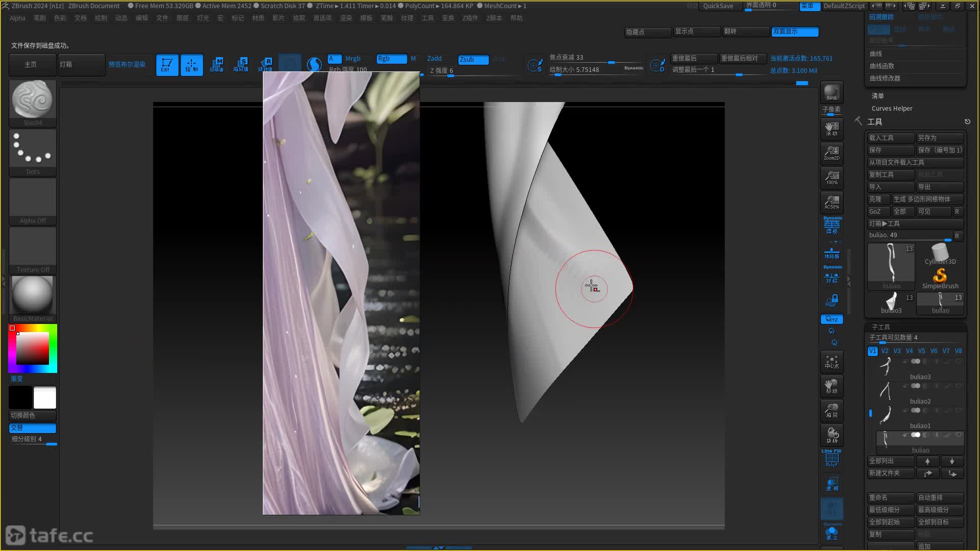The height and width of the screenshot is (551, 980).
Task: Open the Z插件 (ZPlugin) menu
Action: (x=470, y=18)
